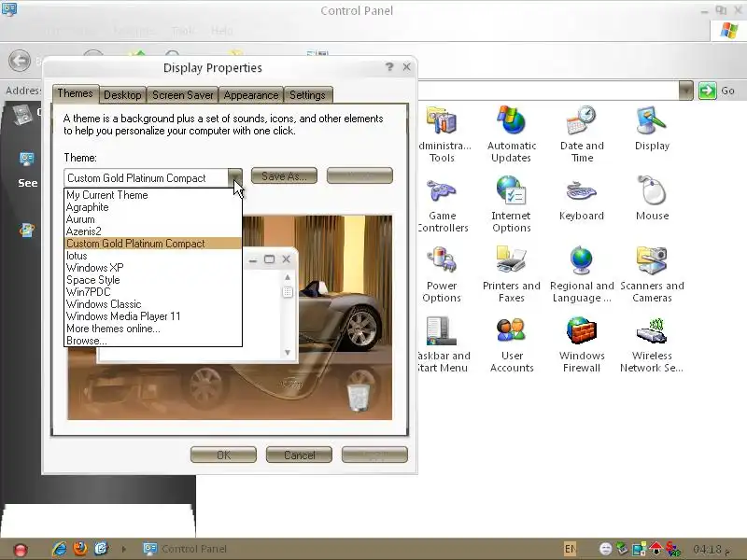
Task: Click the red Start orb button
Action: (x=21, y=550)
